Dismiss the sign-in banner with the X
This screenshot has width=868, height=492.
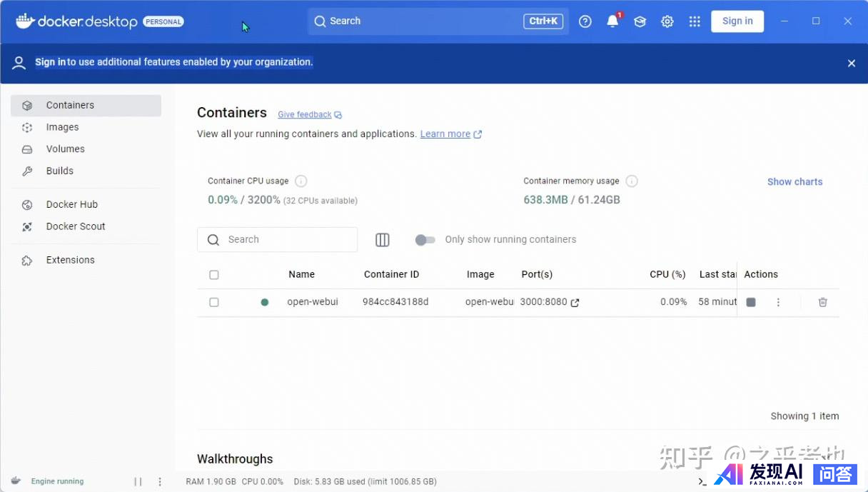tap(852, 64)
